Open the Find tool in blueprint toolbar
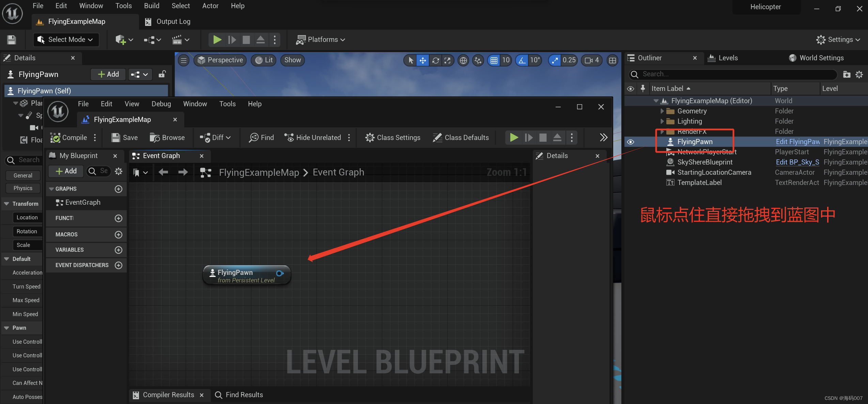Screen dimensions: 868x404 point(261,138)
